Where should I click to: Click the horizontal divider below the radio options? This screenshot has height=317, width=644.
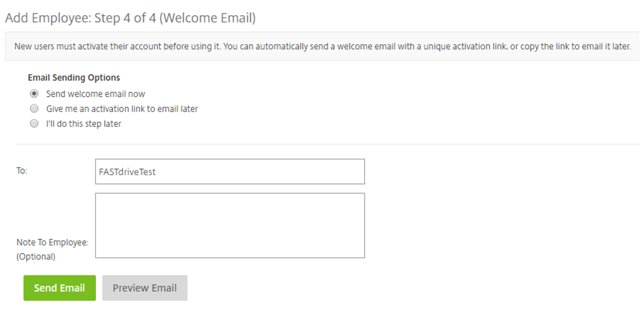pos(328,144)
